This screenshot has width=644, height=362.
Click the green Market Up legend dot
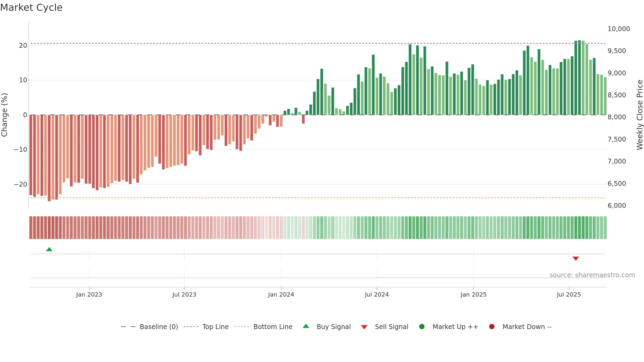(422, 327)
